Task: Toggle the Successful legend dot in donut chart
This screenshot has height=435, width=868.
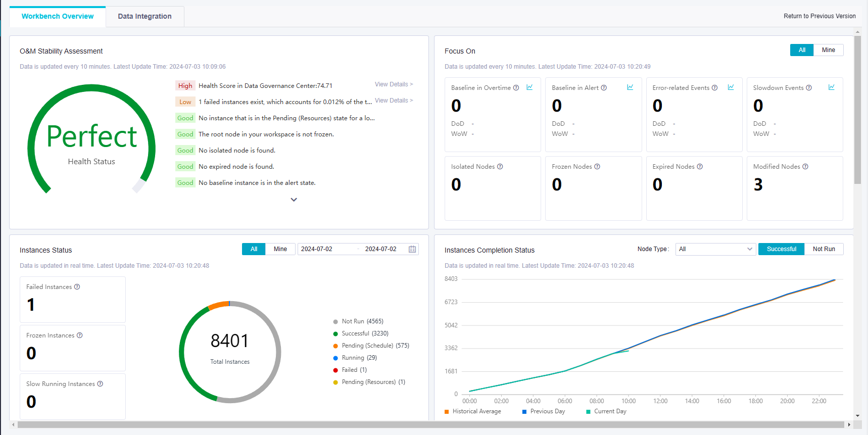Action: [335, 334]
